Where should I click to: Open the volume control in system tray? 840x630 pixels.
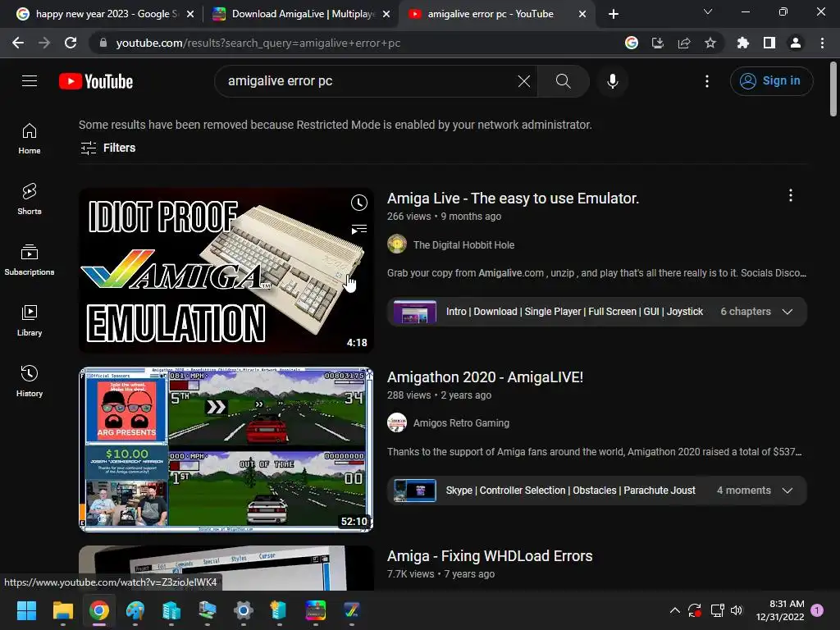click(x=737, y=610)
